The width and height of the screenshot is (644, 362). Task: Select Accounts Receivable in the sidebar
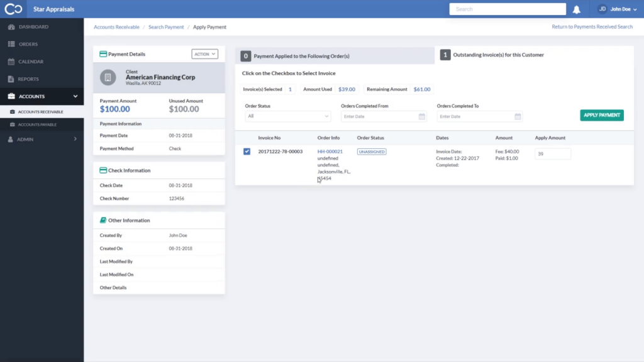(x=42, y=112)
